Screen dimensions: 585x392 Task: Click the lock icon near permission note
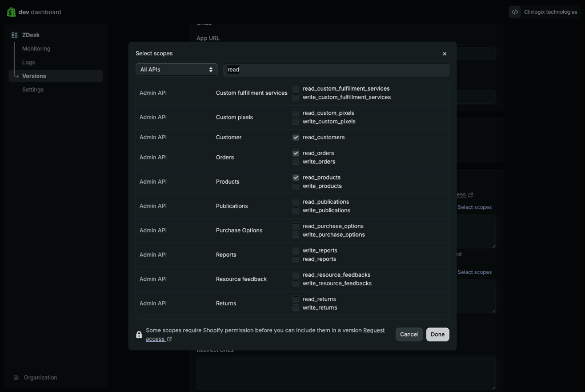pyautogui.click(x=139, y=334)
